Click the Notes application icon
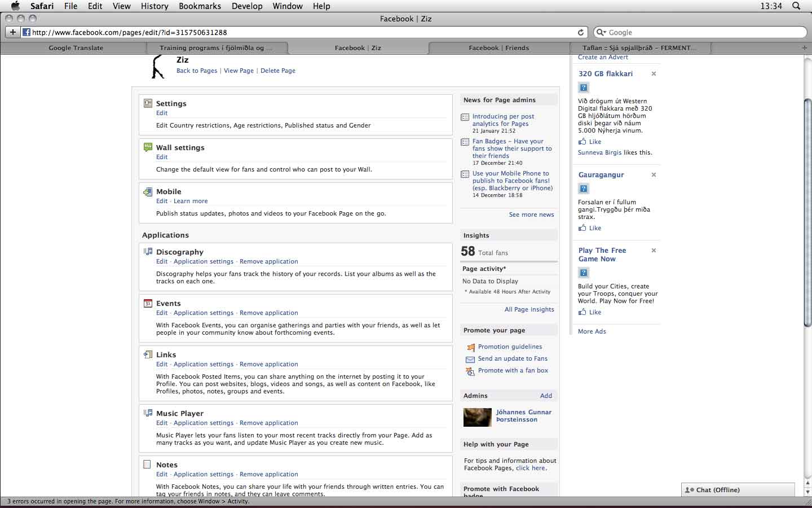Viewport: 812px width, 508px height. point(147,465)
